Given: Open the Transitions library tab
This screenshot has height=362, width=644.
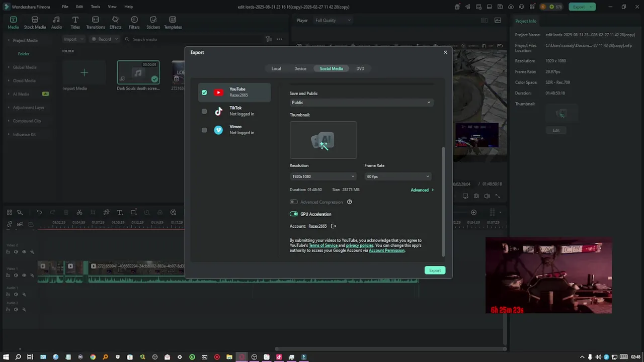Looking at the screenshot, I should point(95,23).
